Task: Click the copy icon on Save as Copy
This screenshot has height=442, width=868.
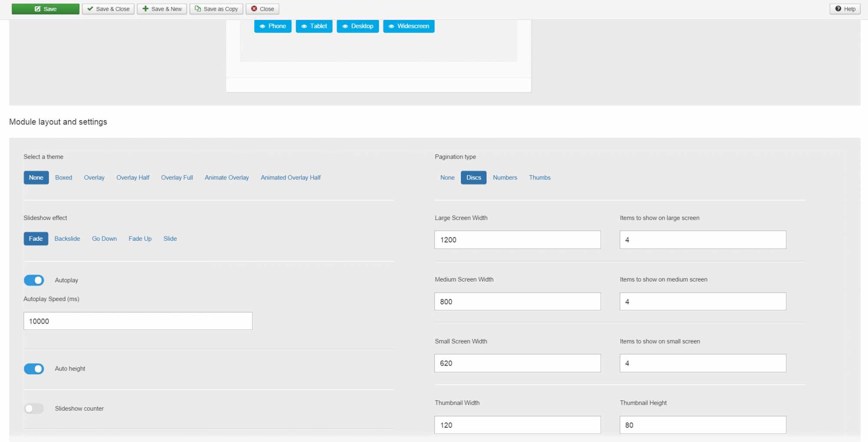Action: [x=197, y=9]
